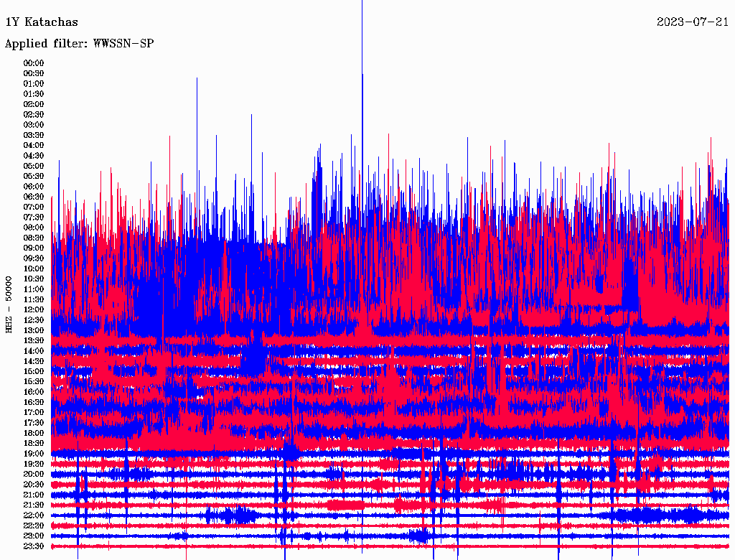Screen dimensions: 735x560
Task: Select the 15:00 time label
Action: point(34,371)
